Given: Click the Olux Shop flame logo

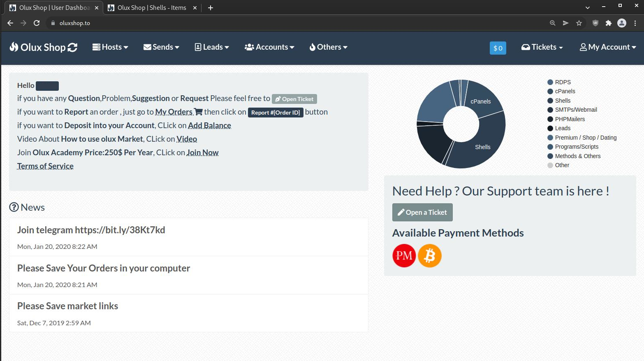Looking at the screenshot, I should pos(14,47).
